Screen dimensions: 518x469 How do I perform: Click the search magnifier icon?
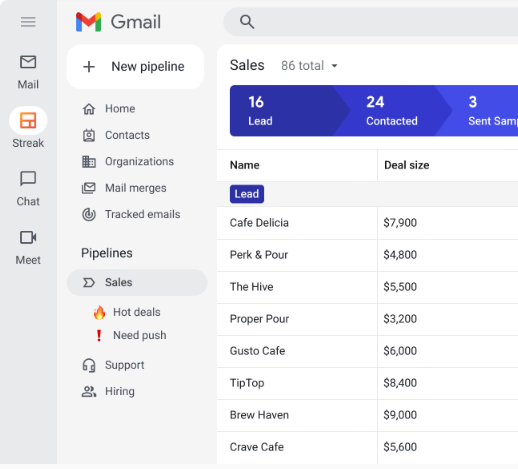click(x=247, y=22)
